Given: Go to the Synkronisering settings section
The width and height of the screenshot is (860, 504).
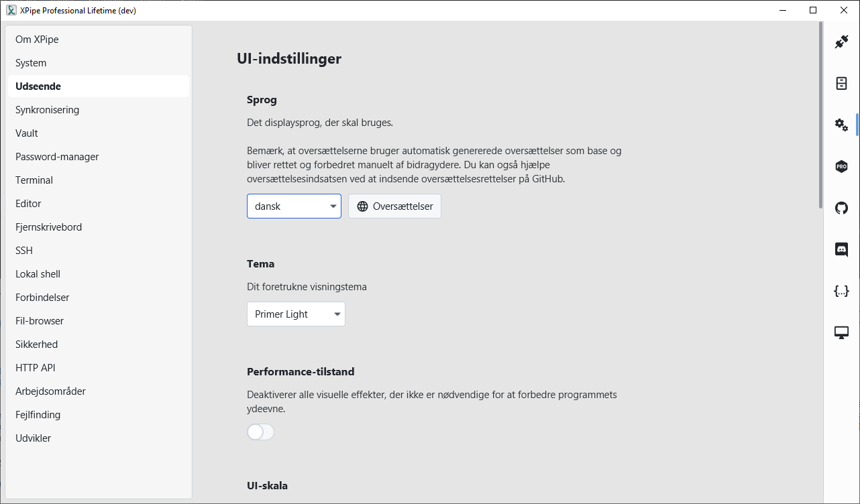Looking at the screenshot, I should click(47, 110).
